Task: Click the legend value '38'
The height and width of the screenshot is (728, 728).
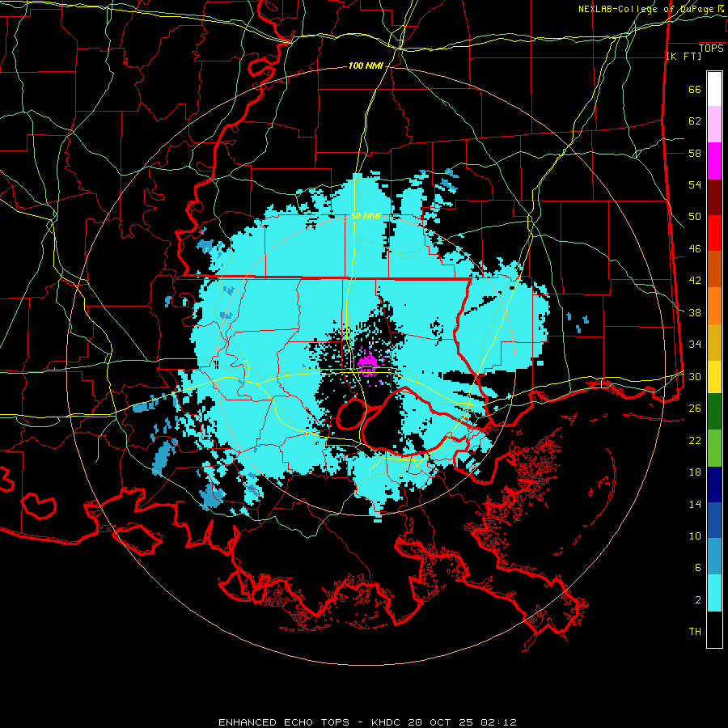Action: click(x=695, y=312)
